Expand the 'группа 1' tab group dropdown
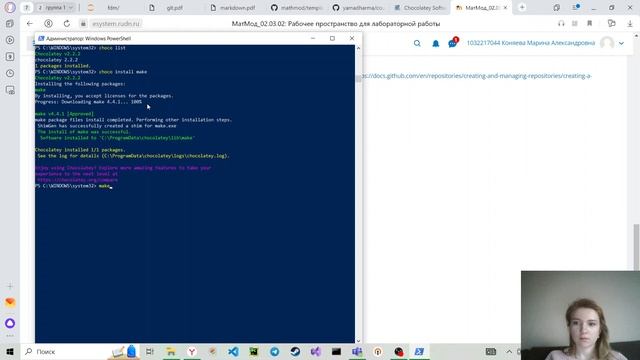The width and height of the screenshot is (640, 360). (70, 8)
